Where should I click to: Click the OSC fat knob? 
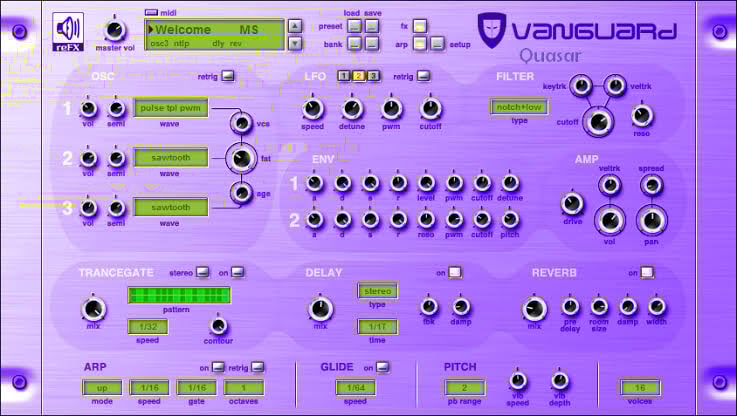coord(241,158)
